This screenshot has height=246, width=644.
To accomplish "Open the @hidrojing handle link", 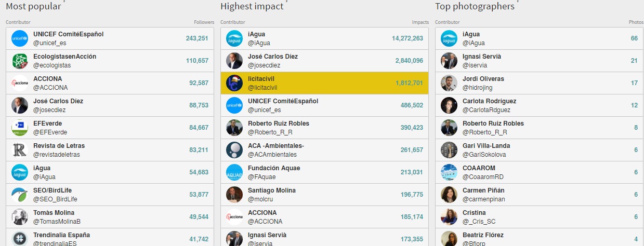I will 477,88.
